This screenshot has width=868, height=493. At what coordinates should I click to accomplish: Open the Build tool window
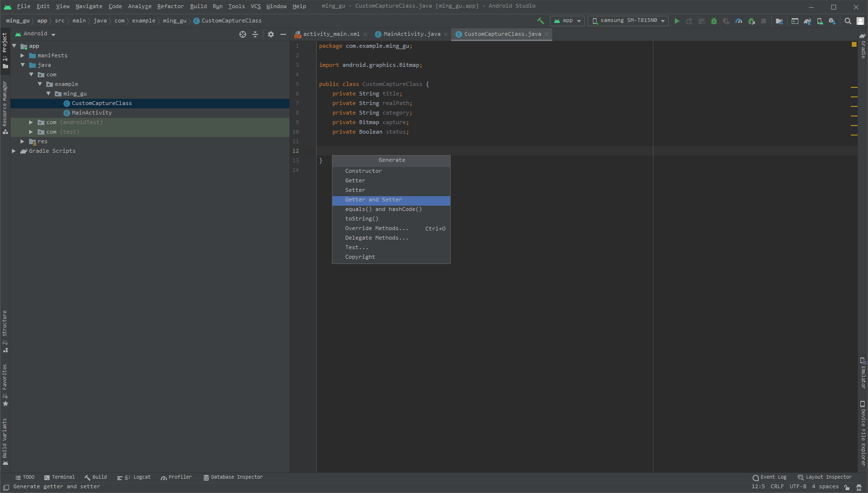[x=96, y=477]
